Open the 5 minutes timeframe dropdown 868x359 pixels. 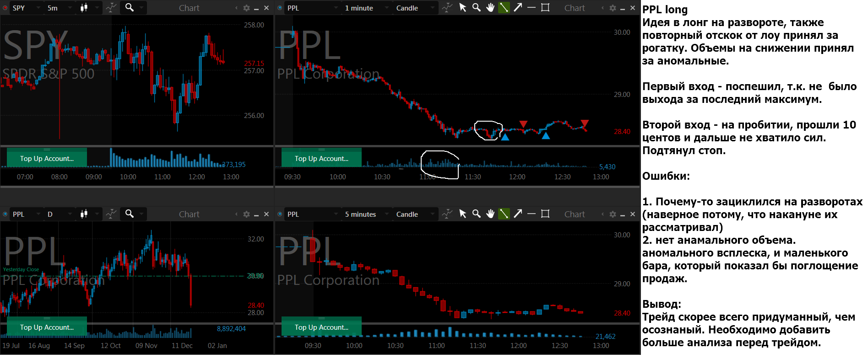tap(366, 214)
